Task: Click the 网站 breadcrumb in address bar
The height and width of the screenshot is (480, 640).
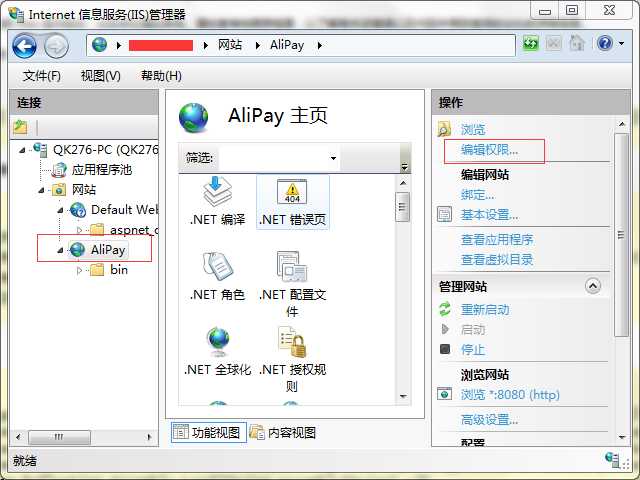Action: [230, 44]
